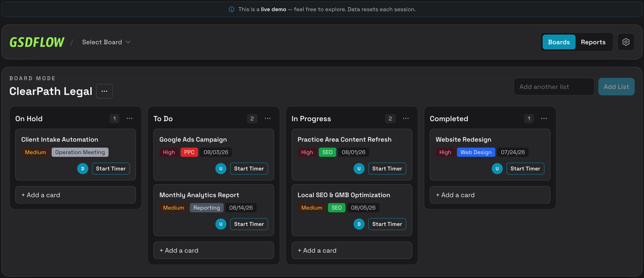Click the U avatar on Monthly Analytics Report
The image size is (644, 278).
(x=221, y=224)
